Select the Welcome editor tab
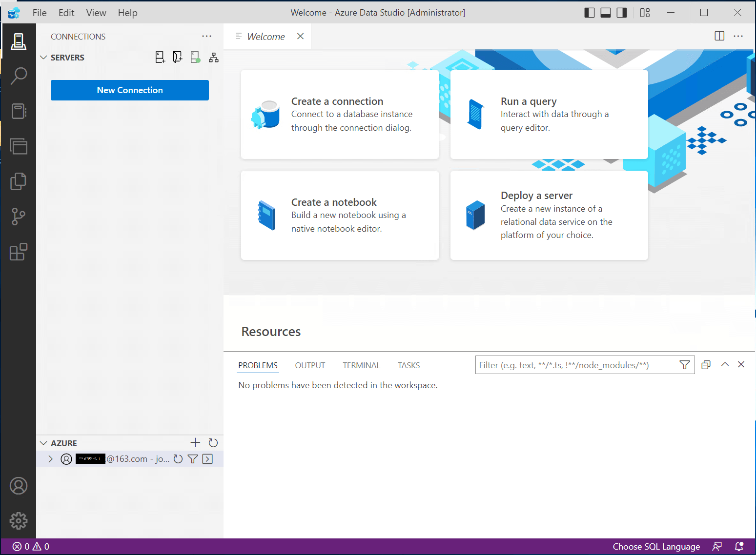The height and width of the screenshot is (555, 756). pyautogui.click(x=266, y=37)
